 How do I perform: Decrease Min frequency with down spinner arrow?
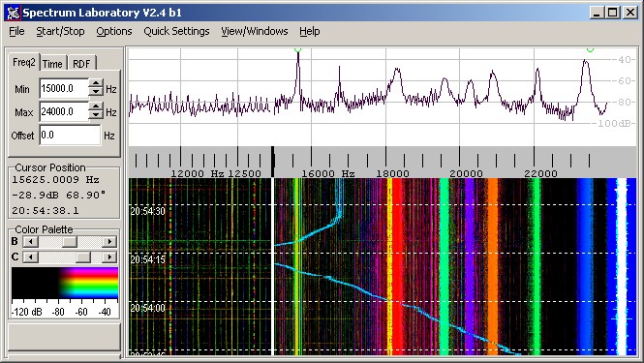pos(96,92)
